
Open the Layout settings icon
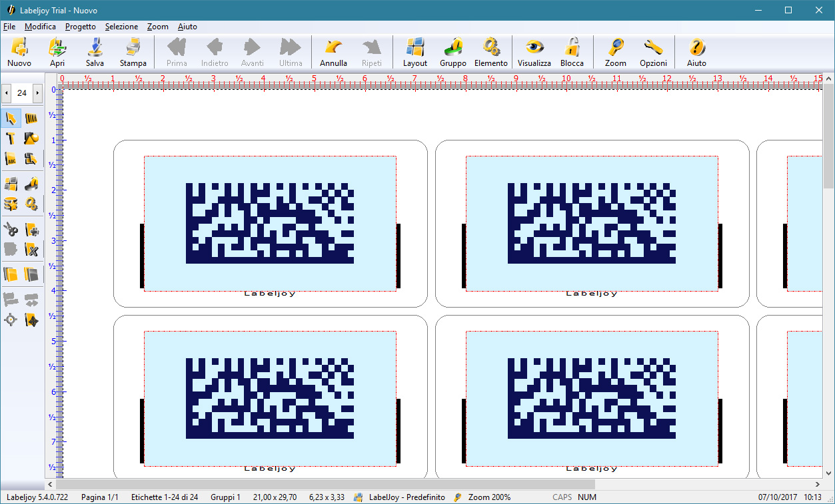(415, 53)
